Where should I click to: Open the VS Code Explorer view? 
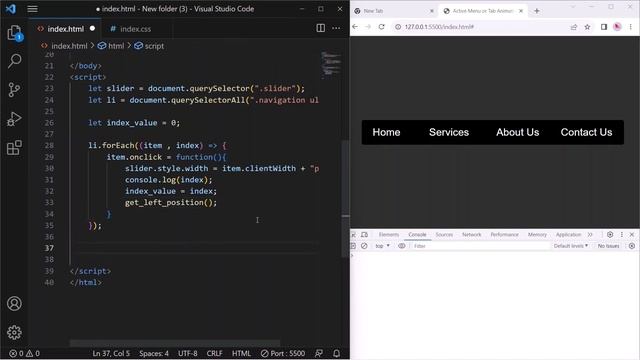pos(14,33)
